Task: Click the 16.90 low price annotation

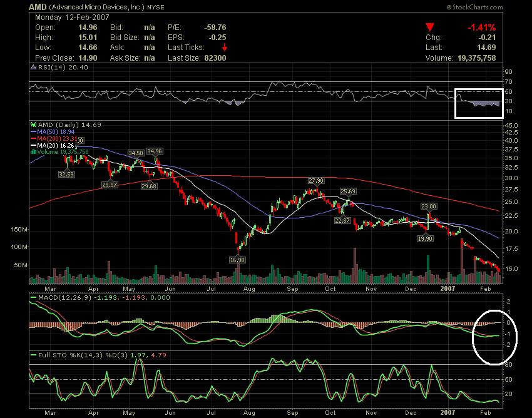Action: coord(237,260)
